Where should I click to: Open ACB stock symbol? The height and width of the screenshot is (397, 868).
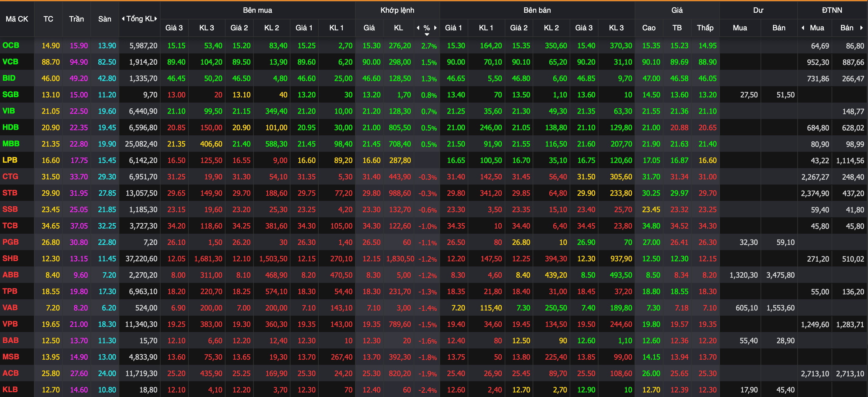10,373
